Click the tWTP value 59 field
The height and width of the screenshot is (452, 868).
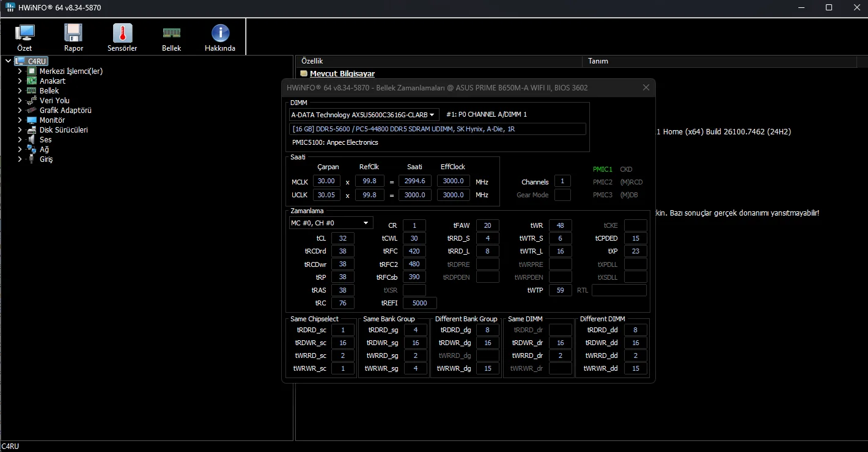tap(561, 290)
